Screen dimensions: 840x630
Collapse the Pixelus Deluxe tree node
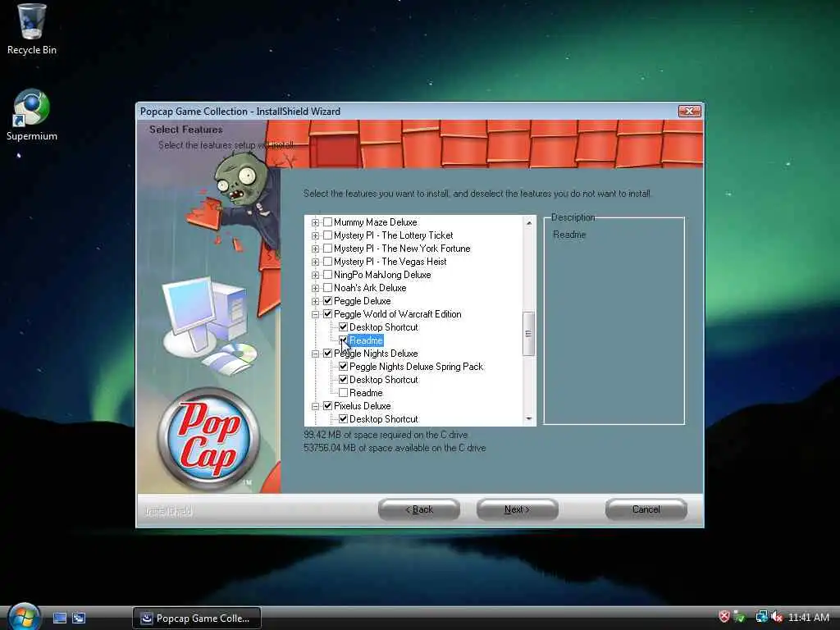[x=315, y=406]
